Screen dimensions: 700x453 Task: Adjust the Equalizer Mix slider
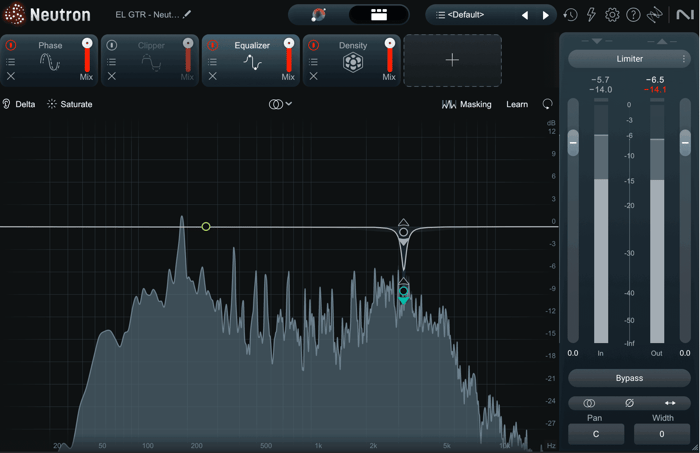[289, 55]
